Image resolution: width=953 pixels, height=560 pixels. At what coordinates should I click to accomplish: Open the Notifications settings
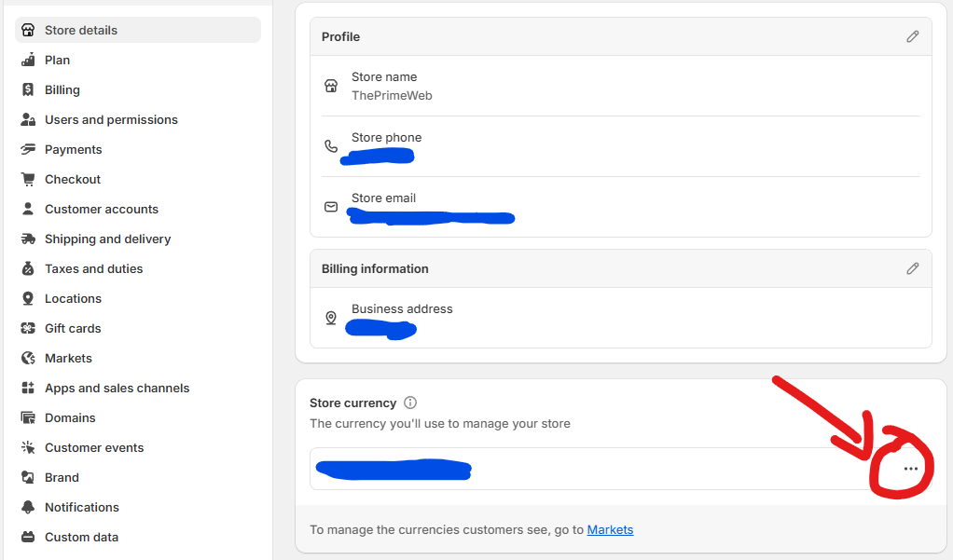(81, 507)
